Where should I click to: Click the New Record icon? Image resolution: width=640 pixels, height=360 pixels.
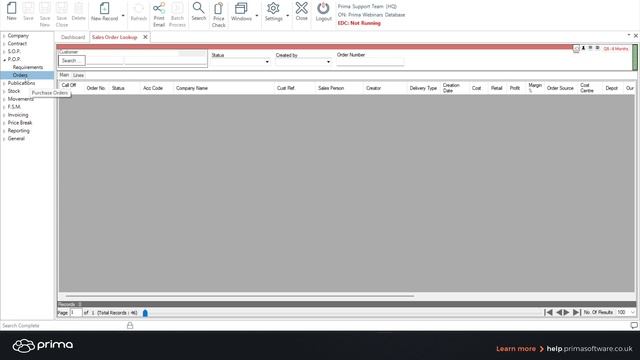point(104,8)
